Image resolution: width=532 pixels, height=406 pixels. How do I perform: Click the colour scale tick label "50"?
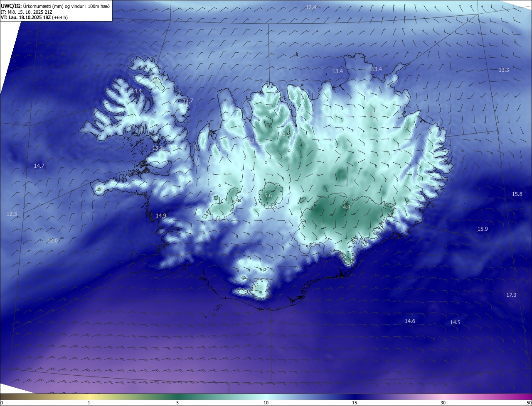(x=529, y=403)
